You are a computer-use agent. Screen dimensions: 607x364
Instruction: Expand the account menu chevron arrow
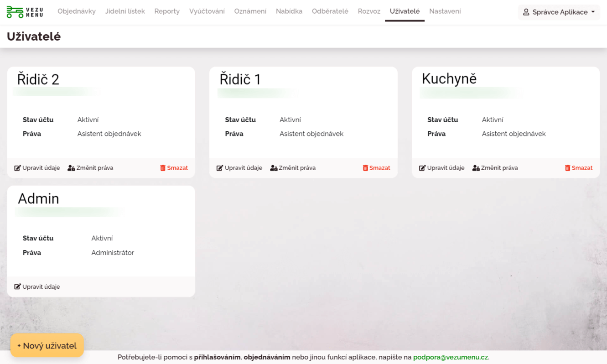tap(592, 12)
